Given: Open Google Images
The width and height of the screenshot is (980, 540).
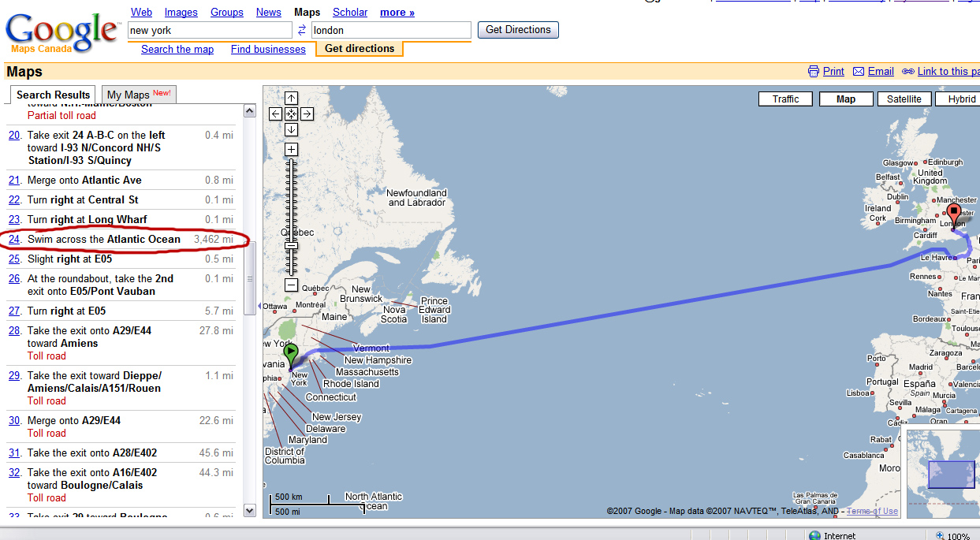Looking at the screenshot, I should (x=181, y=12).
